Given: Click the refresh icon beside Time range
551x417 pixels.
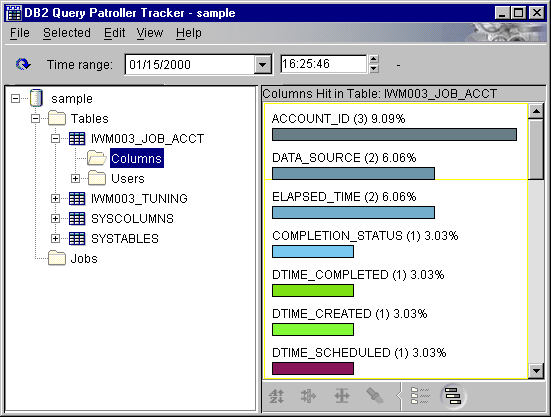Looking at the screenshot, I should coord(23,65).
